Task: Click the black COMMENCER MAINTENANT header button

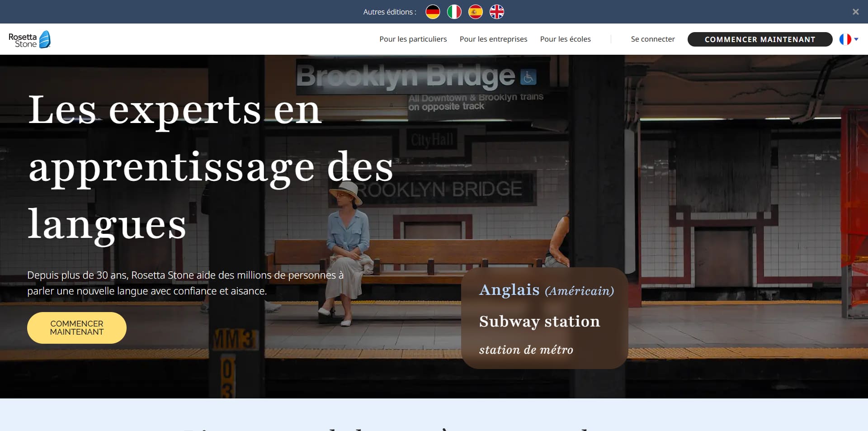Action: point(759,39)
